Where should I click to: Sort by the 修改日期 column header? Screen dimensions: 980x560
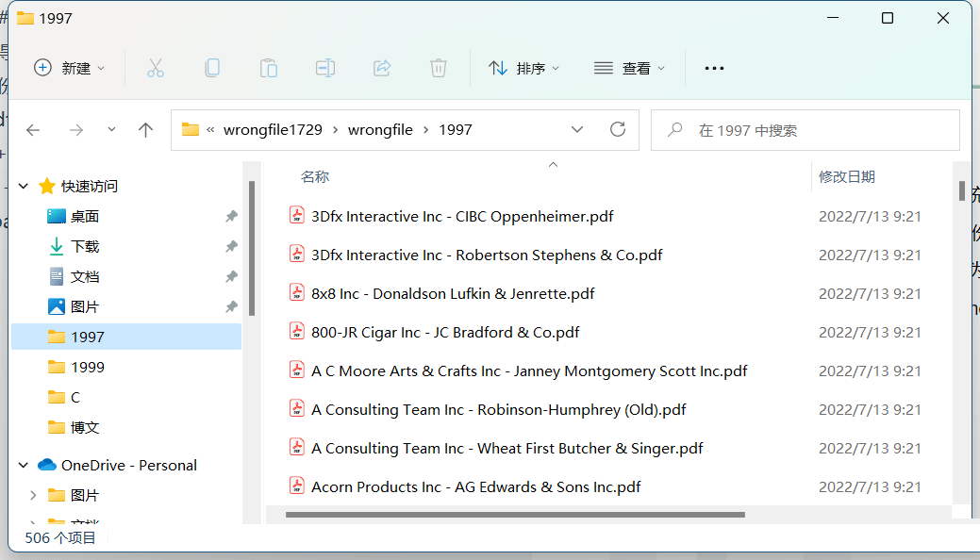[x=847, y=177]
